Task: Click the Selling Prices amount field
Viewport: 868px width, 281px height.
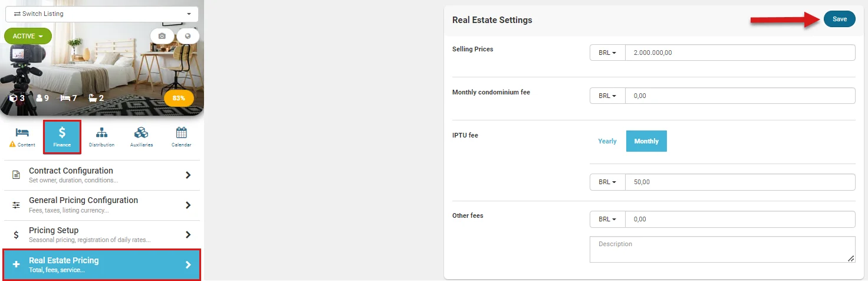Action: coord(739,53)
